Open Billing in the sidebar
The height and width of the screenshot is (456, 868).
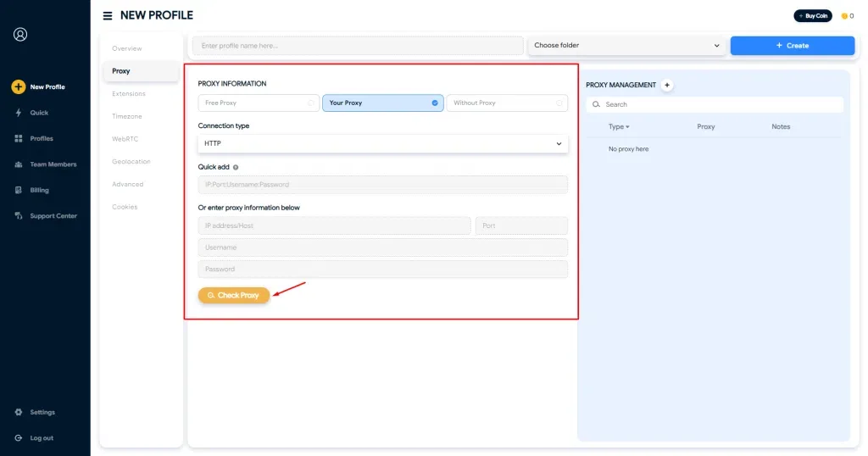pos(39,190)
